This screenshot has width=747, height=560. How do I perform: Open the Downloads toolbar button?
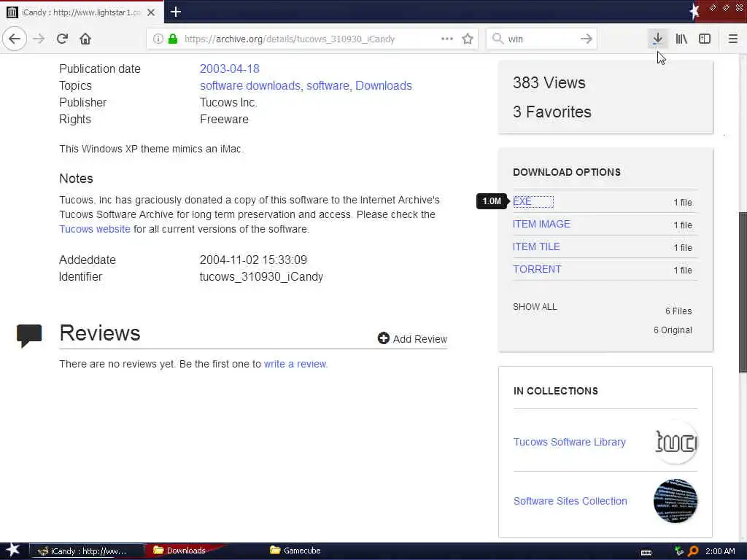(657, 39)
